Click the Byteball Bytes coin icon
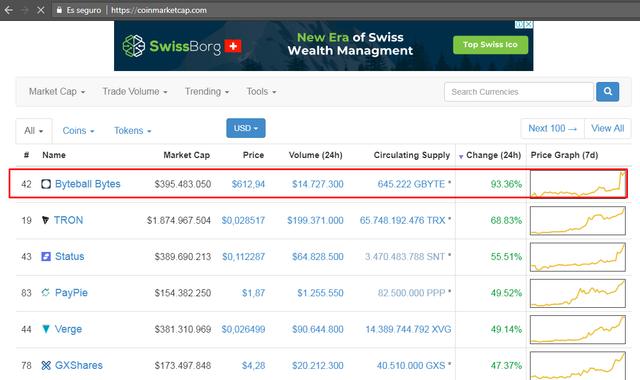 pyautogui.click(x=46, y=184)
